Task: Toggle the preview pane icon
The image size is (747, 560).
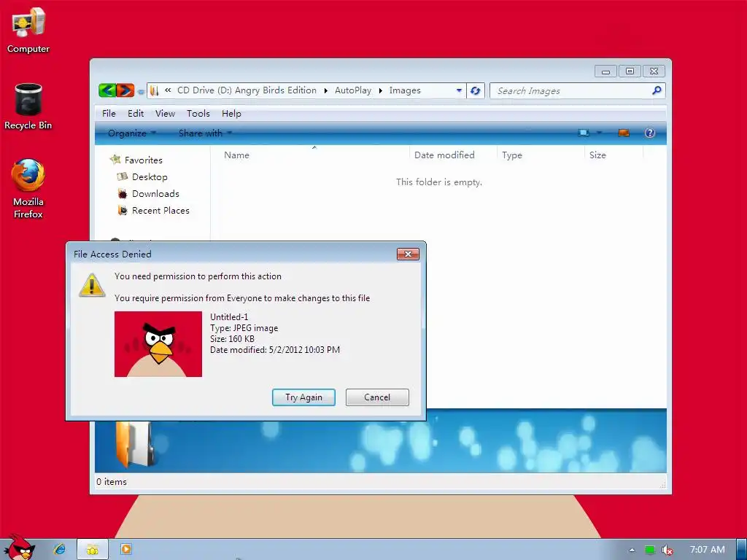Action: point(624,133)
